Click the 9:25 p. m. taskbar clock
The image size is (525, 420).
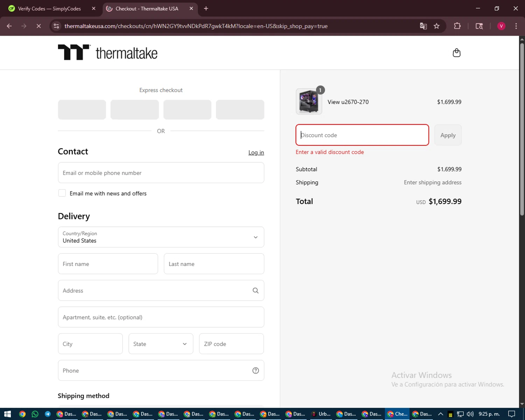[x=489, y=414]
